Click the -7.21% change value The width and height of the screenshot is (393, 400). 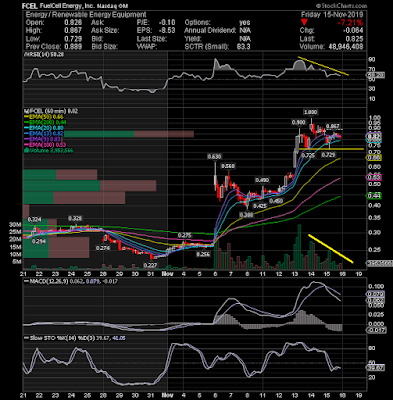tap(350, 23)
